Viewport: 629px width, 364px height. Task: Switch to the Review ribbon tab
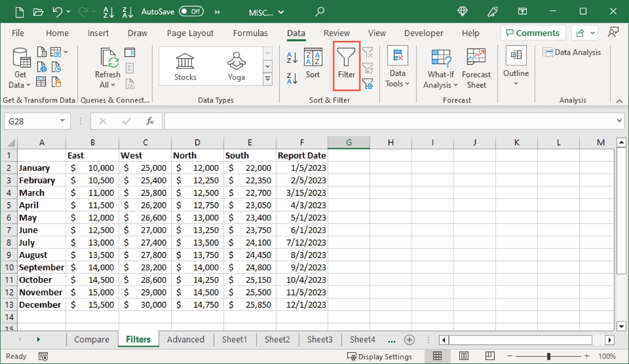336,32
